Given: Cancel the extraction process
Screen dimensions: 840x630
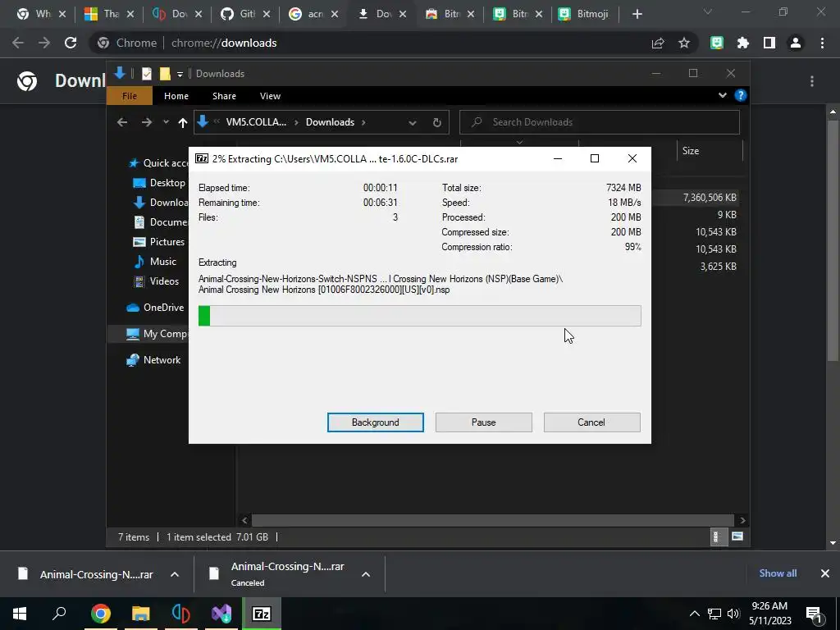Looking at the screenshot, I should click(591, 422).
